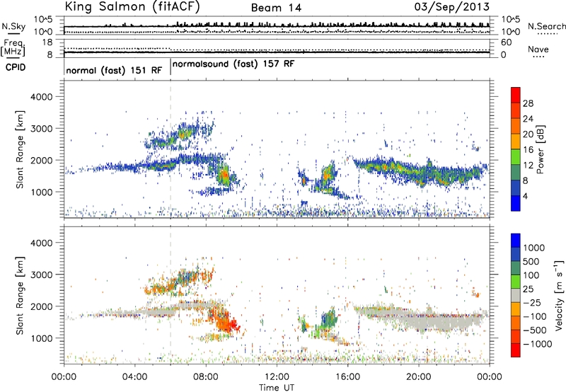
Task: Click the '100' velocity colorbar tick label
Action: pos(531,275)
